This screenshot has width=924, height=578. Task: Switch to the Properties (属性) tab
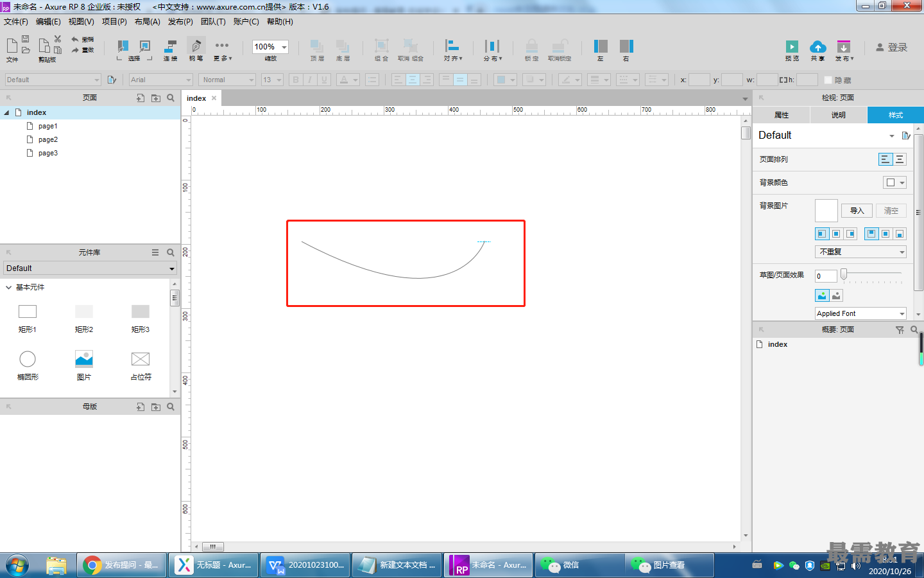pyautogui.click(x=782, y=115)
